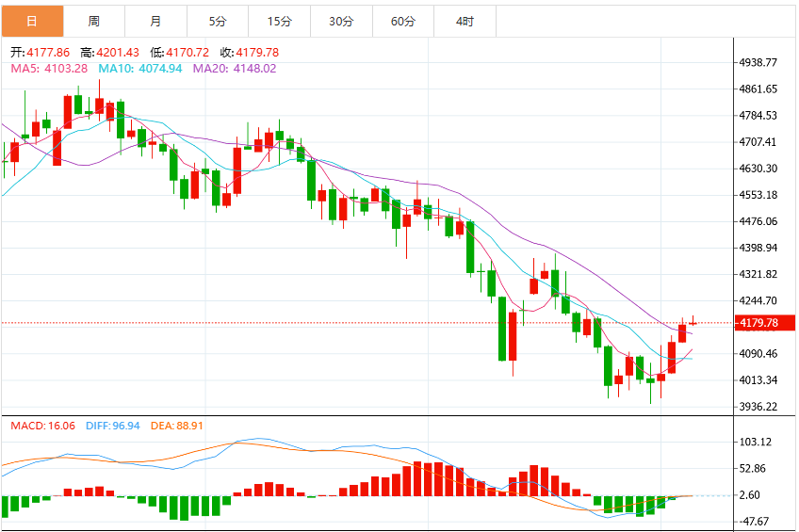Open the 60分 timeframe tab
Image resolution: width=799 pixels, height=532 pixels.
point(403,22)
